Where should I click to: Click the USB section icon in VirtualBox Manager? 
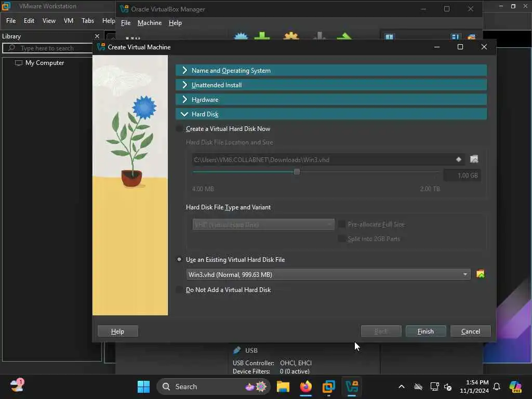point(237,350)
